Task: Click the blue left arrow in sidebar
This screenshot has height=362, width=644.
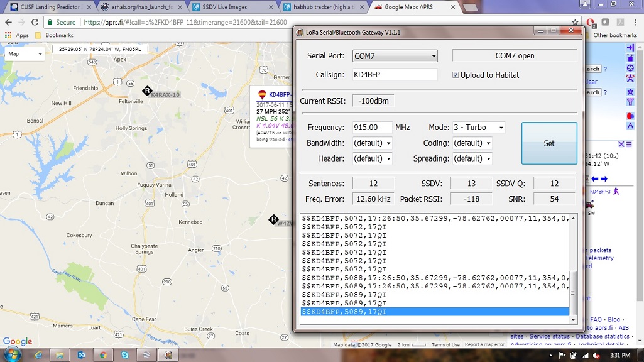Action: (x=594, y=179)
